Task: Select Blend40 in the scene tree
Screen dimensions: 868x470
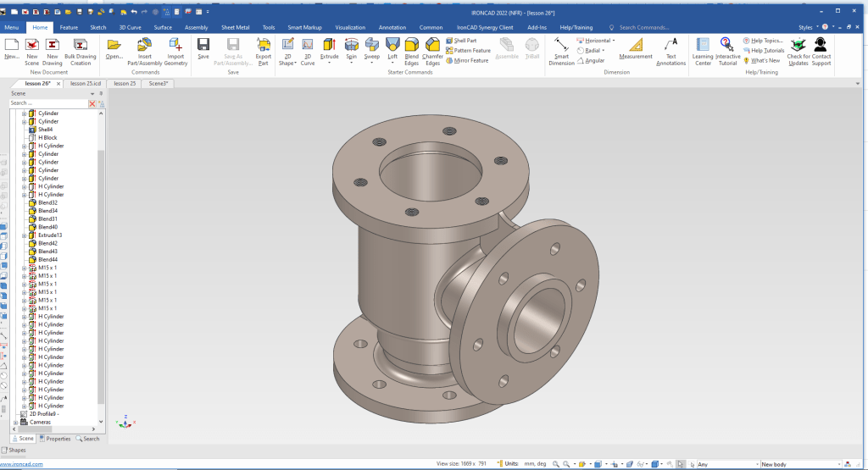Action: coord(47,227)
